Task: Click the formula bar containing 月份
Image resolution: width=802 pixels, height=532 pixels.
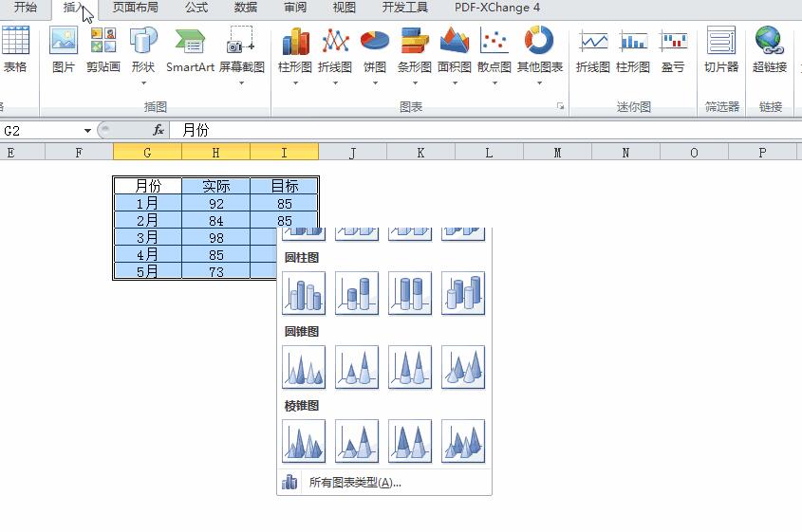Action: click(x=475, y=130)
